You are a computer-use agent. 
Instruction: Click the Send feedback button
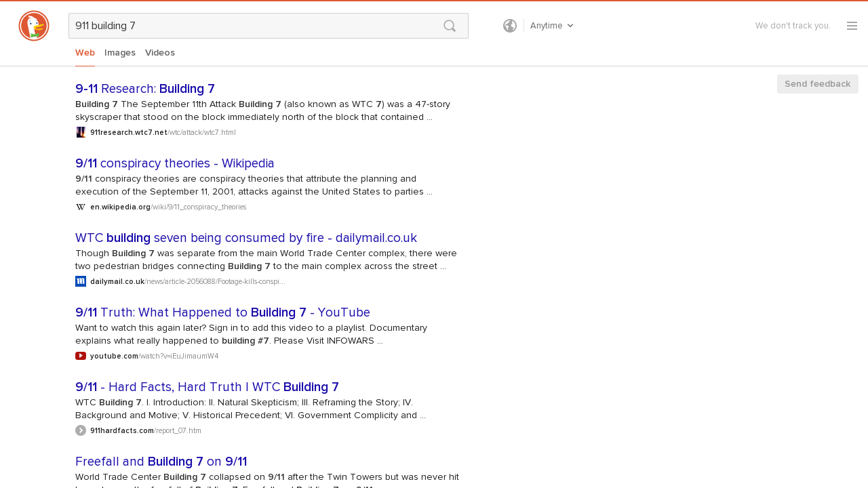[x=818, y=84]
